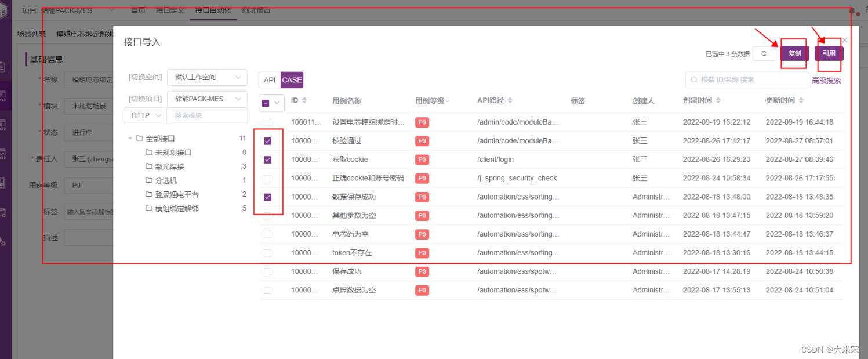868x359 pixels.
Task: Click folder icon of 激光焊接
Action: [x=149, y=166]
